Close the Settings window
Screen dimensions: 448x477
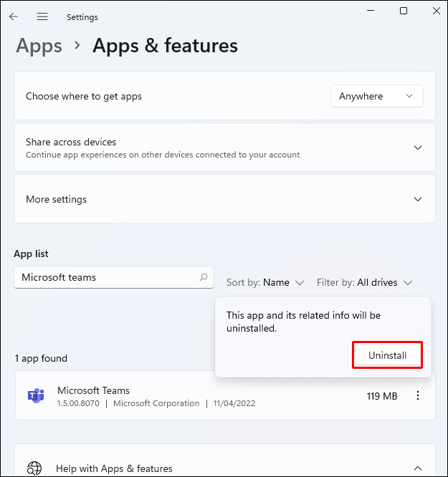point(434,11)
